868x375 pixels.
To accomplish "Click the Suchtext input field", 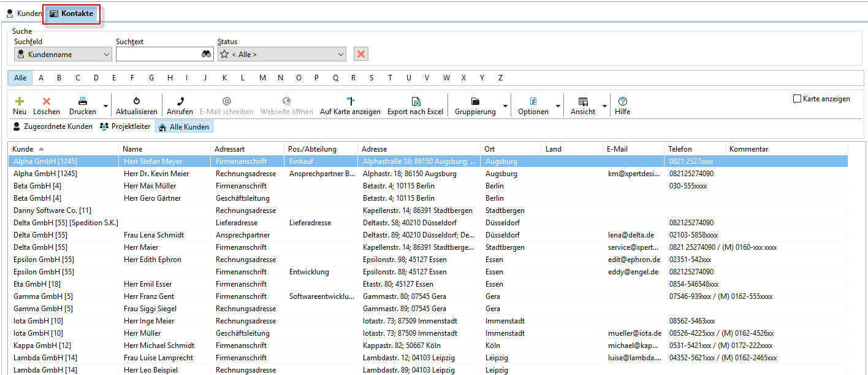I will pos(158,55).
